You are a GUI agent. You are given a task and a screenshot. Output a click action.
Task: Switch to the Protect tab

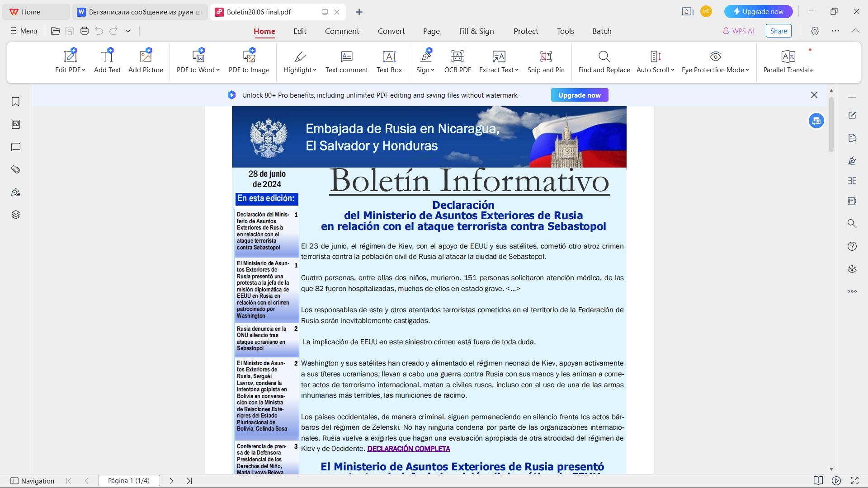pos(526,31)
